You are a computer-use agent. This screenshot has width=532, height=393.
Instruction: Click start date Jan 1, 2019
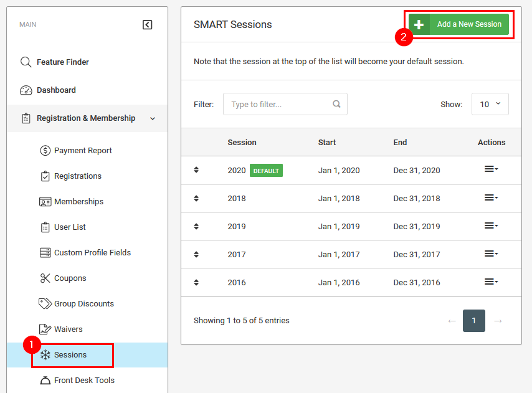[x=339, y=227]
